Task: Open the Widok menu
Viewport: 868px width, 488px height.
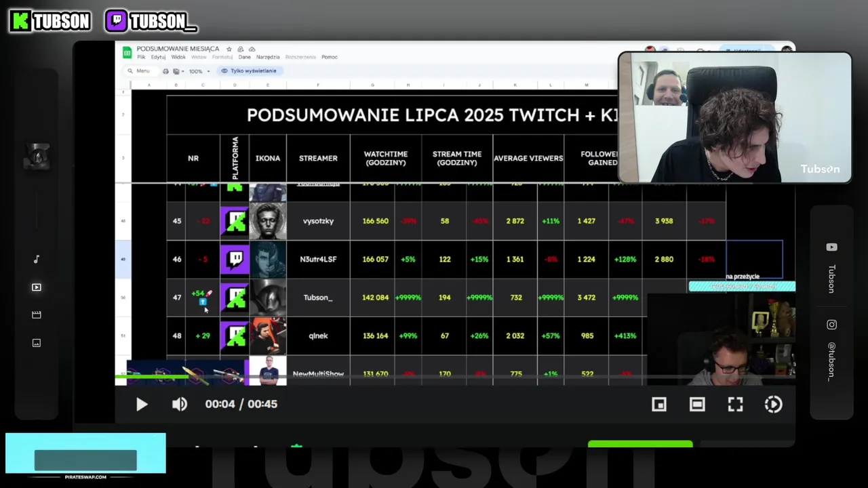Action: tap(178, 57)
